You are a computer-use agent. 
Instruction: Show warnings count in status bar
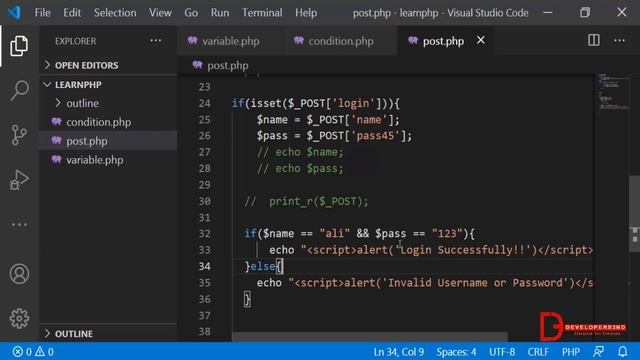coord(44,352)
